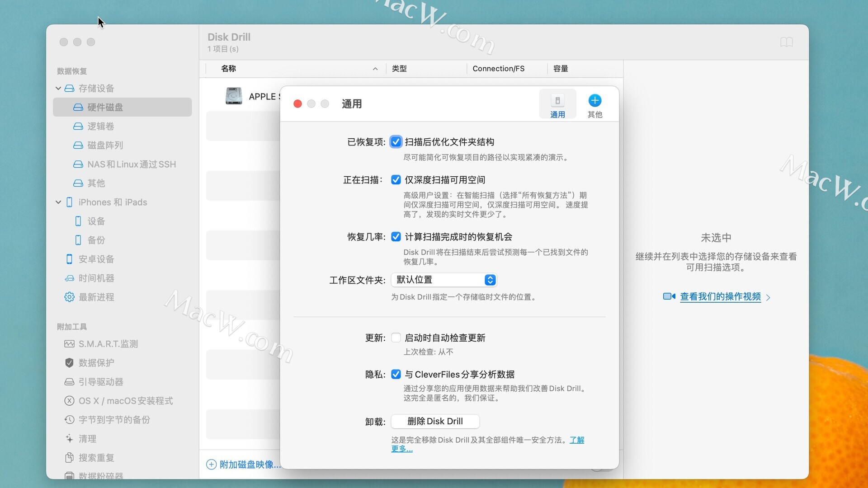Collapse the 存储设备 tree section

click(x=58, y=88)
